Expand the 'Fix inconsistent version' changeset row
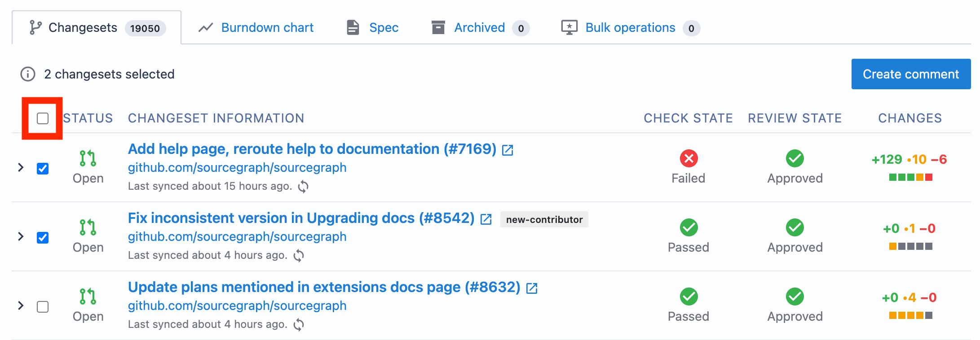The width and height of the screenshot is (980, 340). point(21,236)
